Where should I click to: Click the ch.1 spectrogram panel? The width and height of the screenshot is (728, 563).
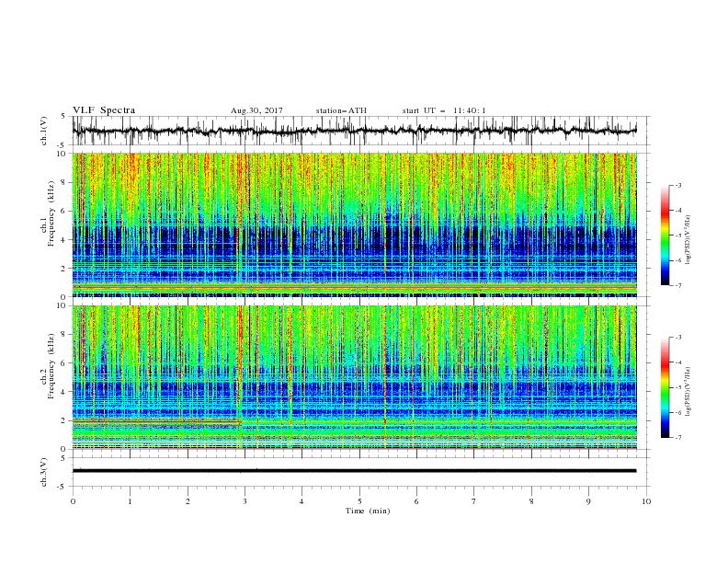(x=354, y=224)
